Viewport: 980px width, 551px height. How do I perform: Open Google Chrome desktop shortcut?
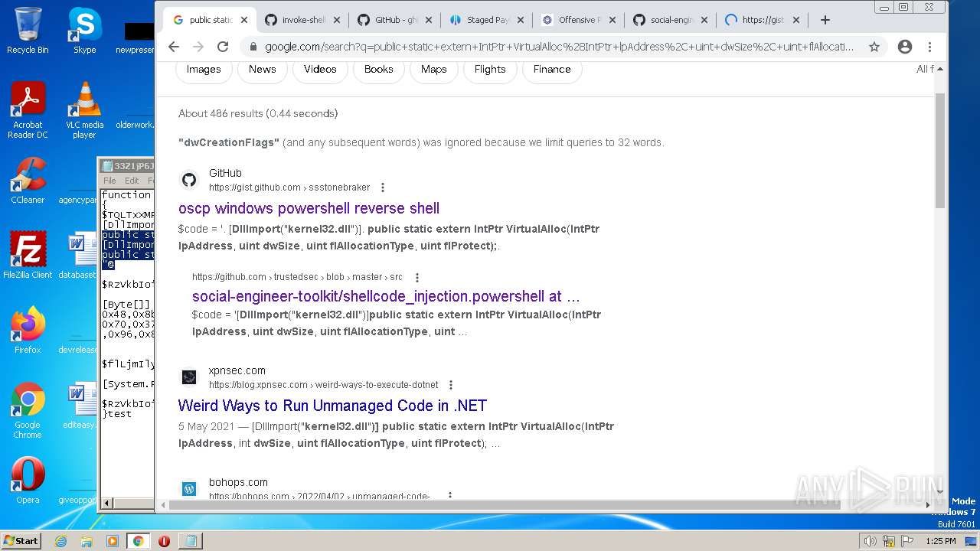pos(28,410)
